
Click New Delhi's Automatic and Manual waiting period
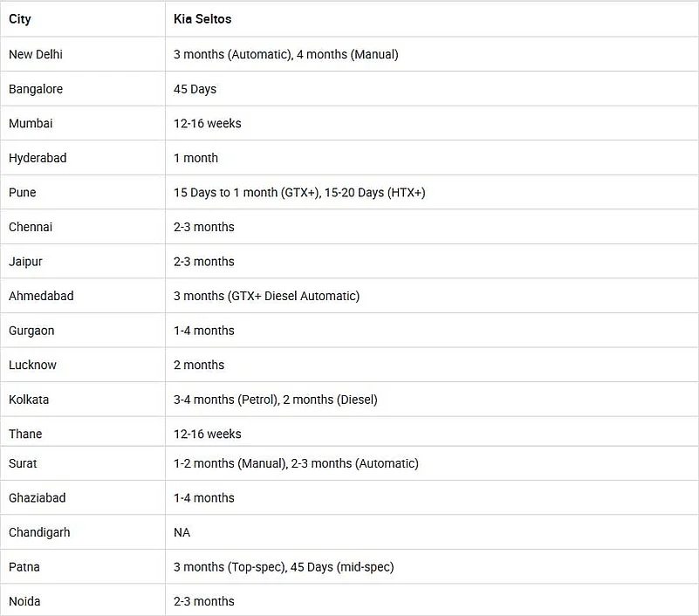click(285, 54)
